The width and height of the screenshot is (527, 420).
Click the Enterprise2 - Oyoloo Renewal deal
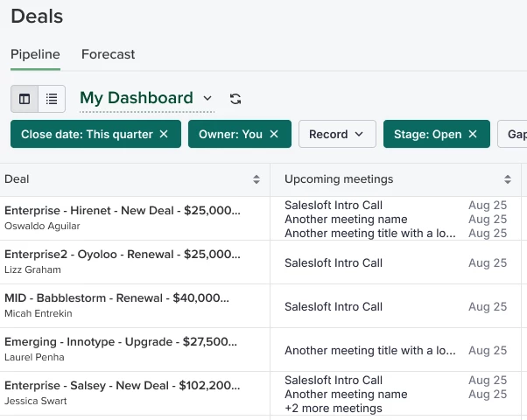(x=122, y=254)
